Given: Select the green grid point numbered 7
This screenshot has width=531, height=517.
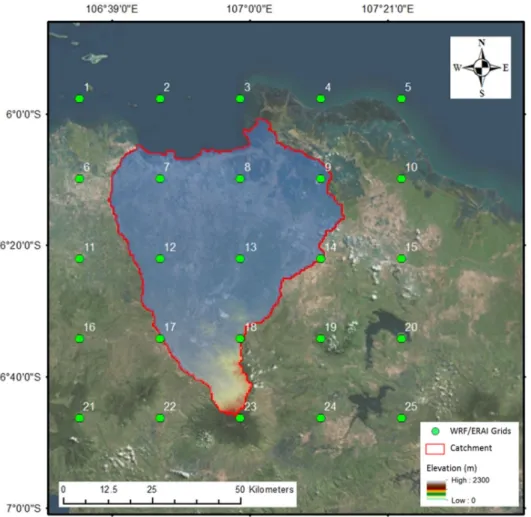Looking at the screenshot, I should (160, 178).
